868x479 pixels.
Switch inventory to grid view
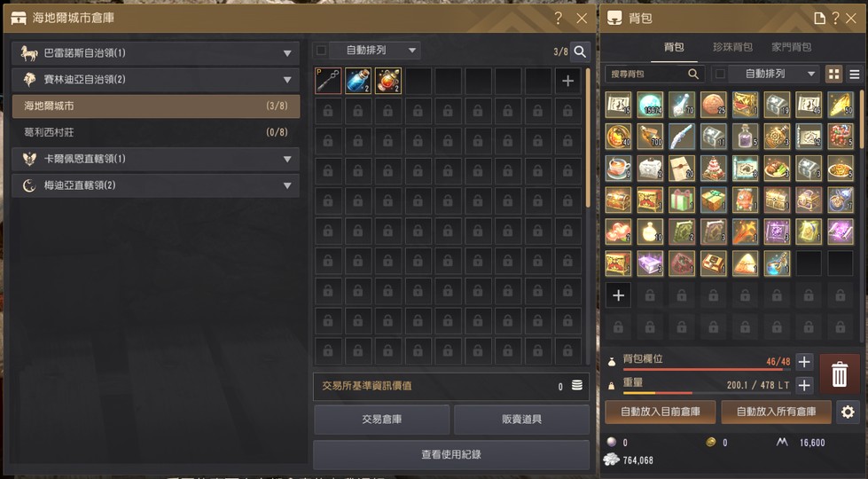(833, 74)
